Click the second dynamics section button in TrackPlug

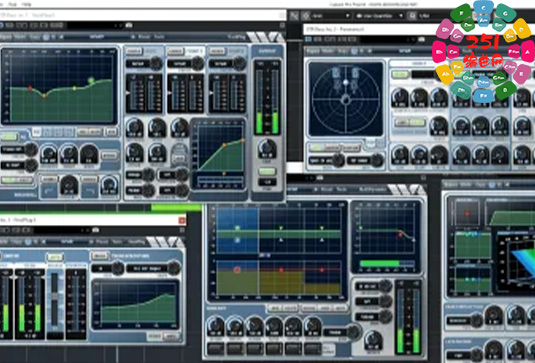pyautogui.click(x=175, y=51)
